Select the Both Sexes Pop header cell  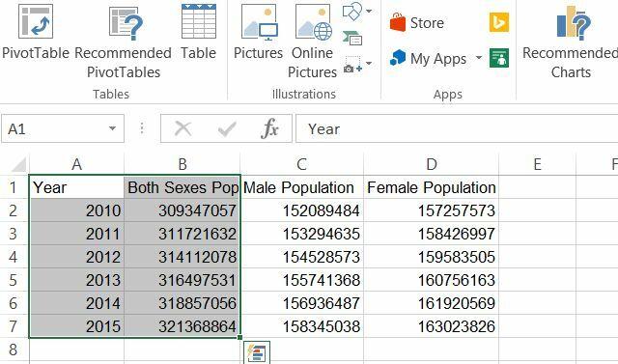click(x=183, y=187)
